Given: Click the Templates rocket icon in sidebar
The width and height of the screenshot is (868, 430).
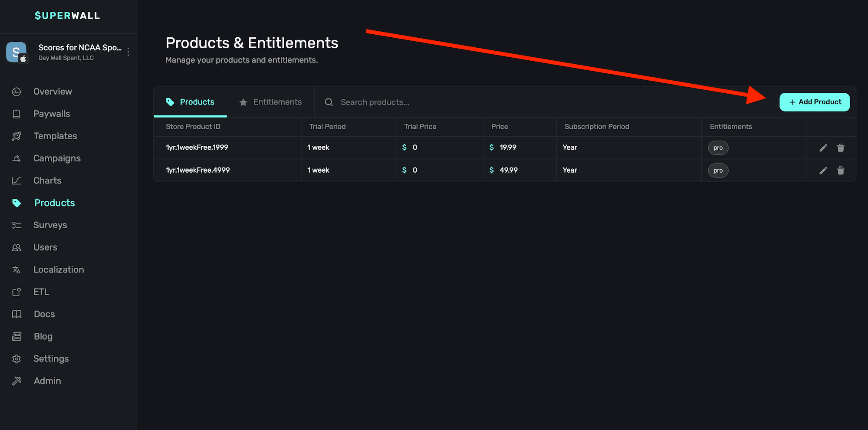Looking at the screenshot, I should [16, 136].
